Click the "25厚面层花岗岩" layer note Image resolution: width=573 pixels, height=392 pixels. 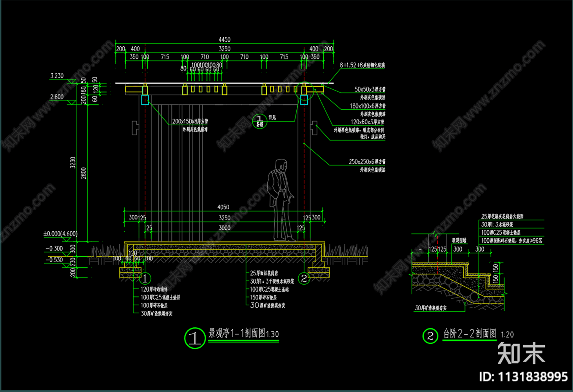tap(264, 273)
